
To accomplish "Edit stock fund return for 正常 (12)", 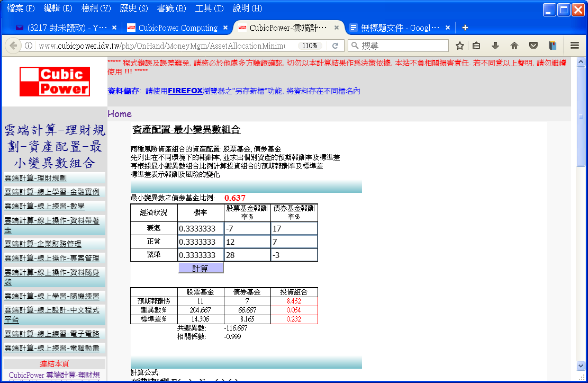I will point(247,242).
